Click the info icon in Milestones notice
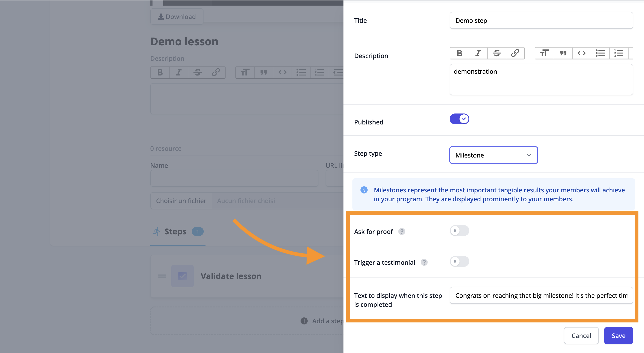This screenshot has height=353, width=644. [364, 190]
